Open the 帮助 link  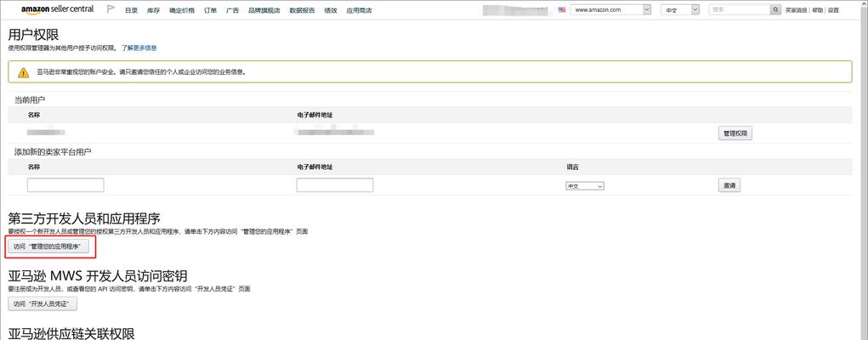(x=818, y=10)
